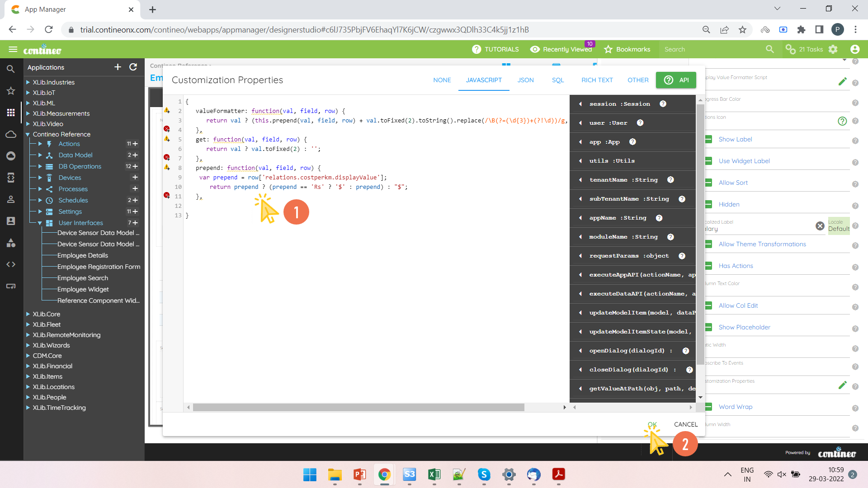Toggle the Word Wrap switch
The image size is (868, 488).
click(x=709, y=407)
